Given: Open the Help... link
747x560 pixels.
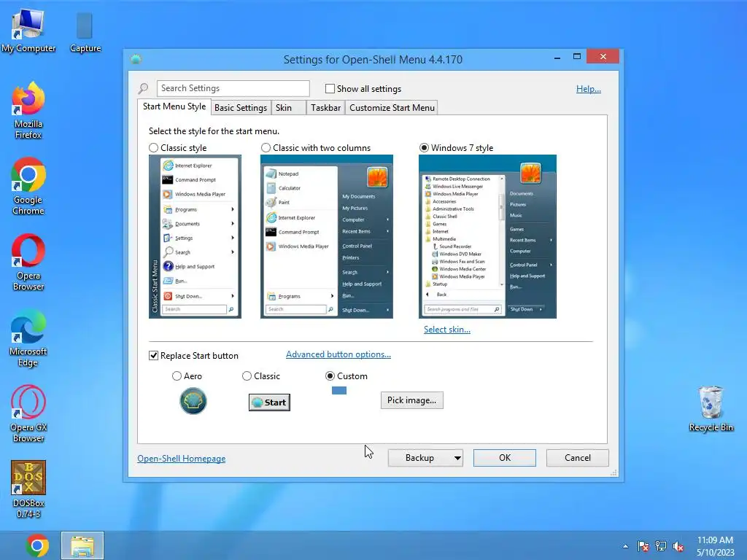Looking at the screenshot, I should pos(589,89).
